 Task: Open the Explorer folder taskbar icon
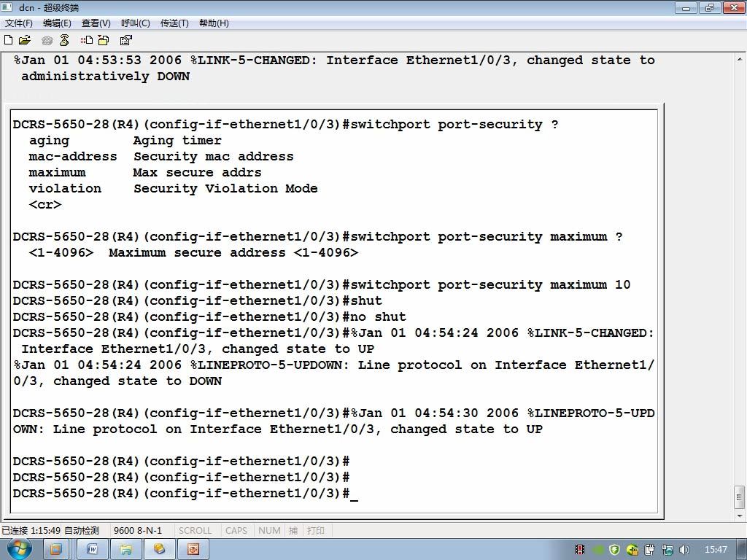coord(125,549)
